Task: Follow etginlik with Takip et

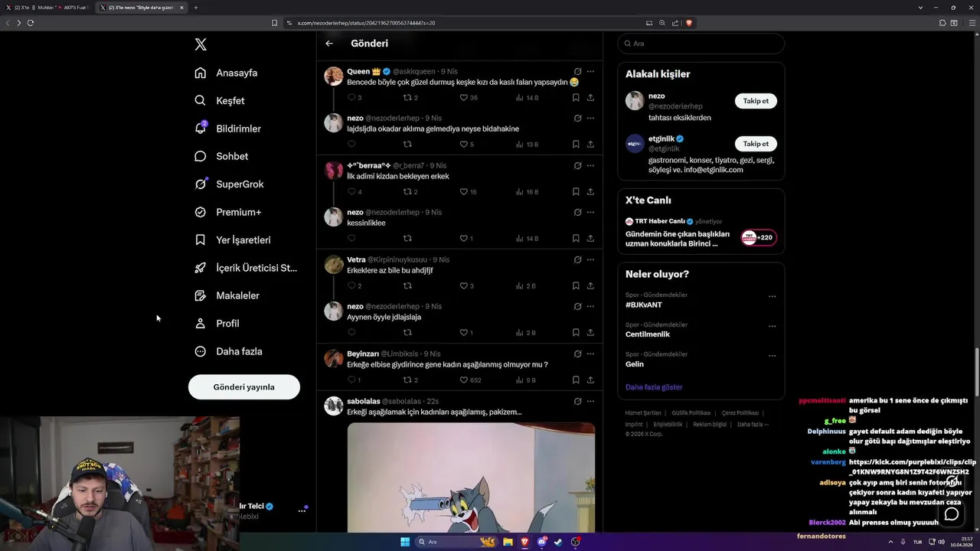Action: 756,144
